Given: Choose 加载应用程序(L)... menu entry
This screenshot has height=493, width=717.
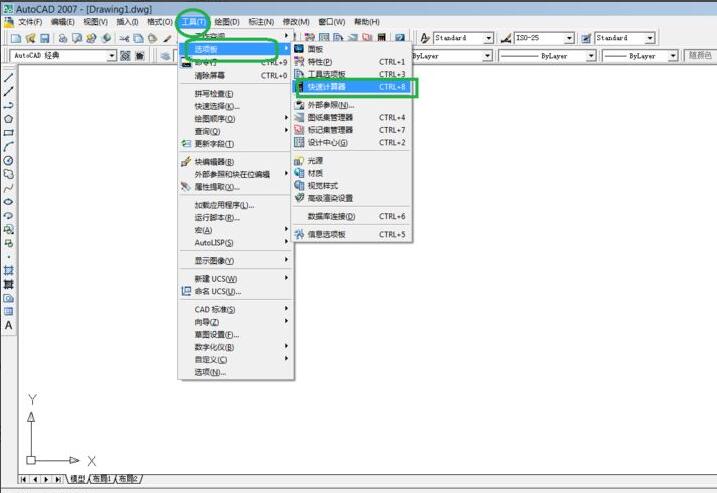Looking at the screenshot, I should 235,205.
